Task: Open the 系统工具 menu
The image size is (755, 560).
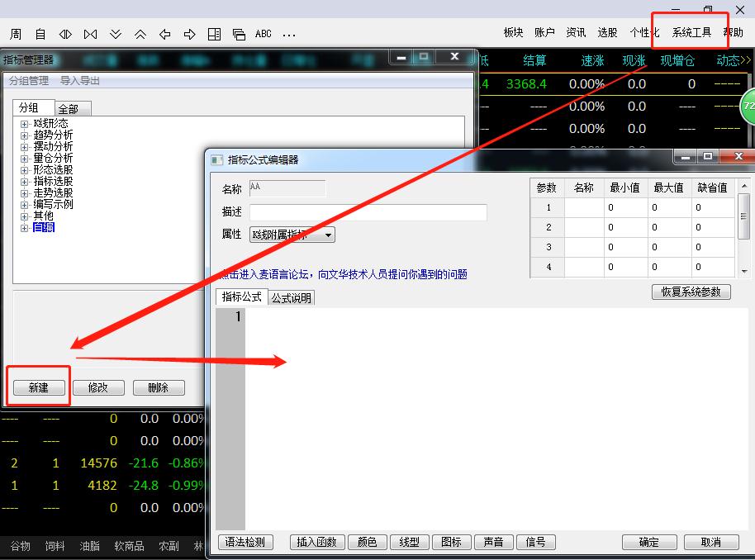Action: coord(691,32)
